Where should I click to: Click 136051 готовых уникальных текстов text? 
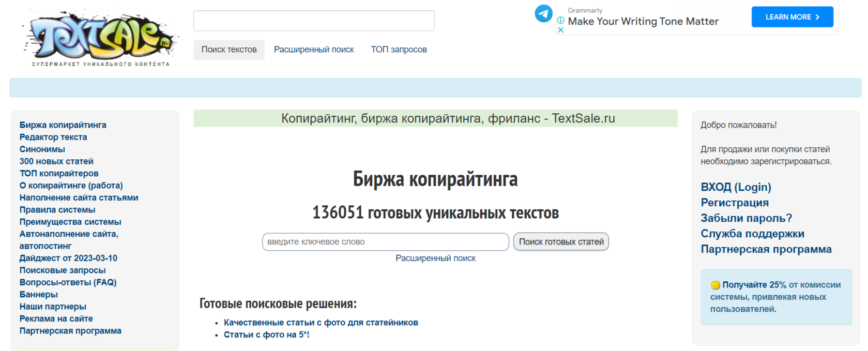point(435,212)
